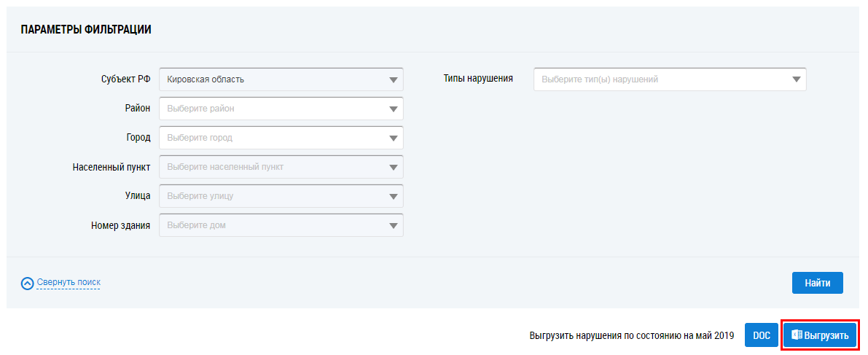868x355 pixels.
Task: Click the Выберите населенный пункт field
Action: [x=270, y=167]
